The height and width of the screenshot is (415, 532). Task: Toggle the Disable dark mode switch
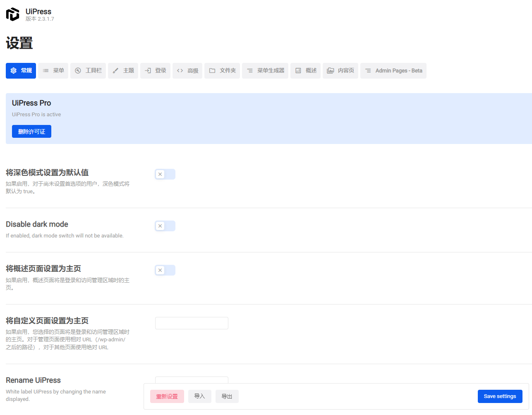point(165,226)
